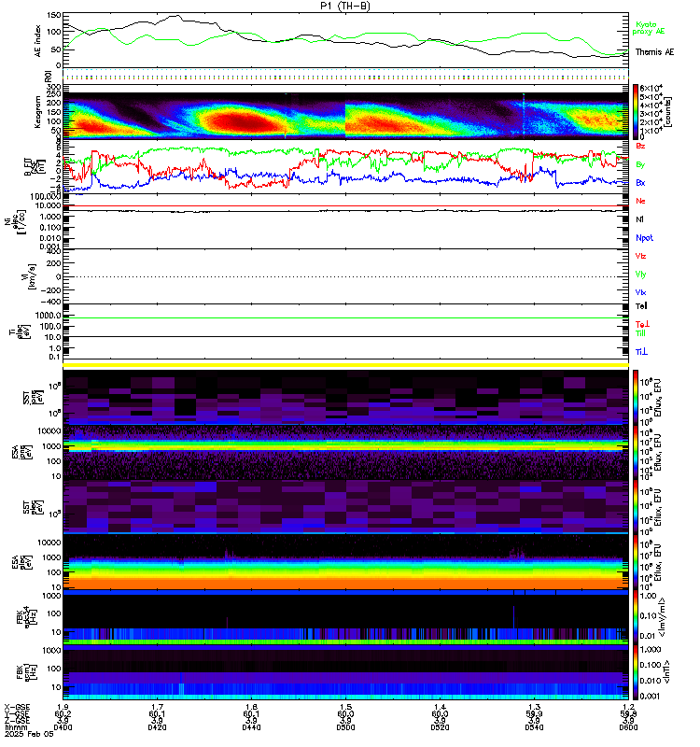This screenshot has width=700, height=747.
Task: Click the ESA electron eV axis label
Action: [21, 563]
